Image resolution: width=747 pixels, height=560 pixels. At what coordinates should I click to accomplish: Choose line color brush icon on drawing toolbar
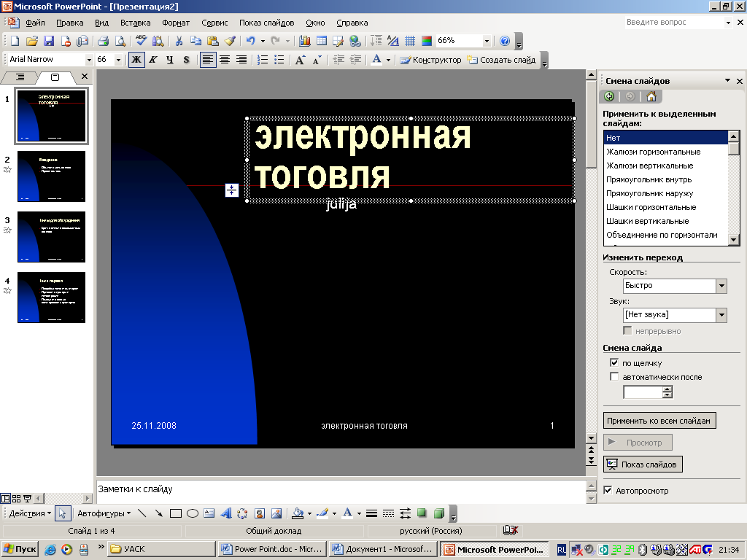[x=322, y=513]
